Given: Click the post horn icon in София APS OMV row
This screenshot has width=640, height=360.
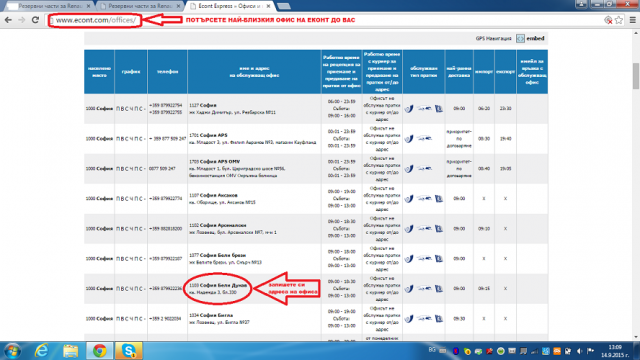Looking at the screenshot, I should 409,169.
